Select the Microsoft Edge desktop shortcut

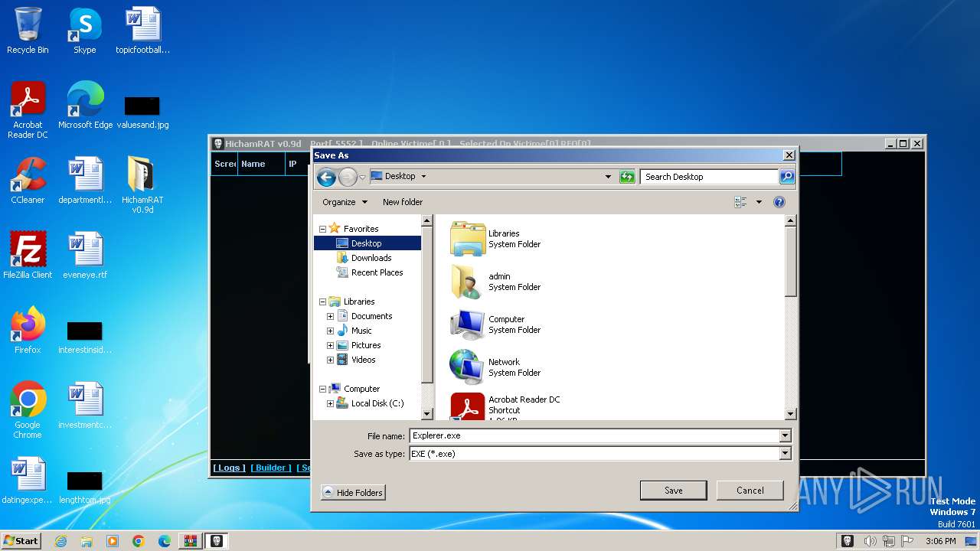[x=85, y=106]
